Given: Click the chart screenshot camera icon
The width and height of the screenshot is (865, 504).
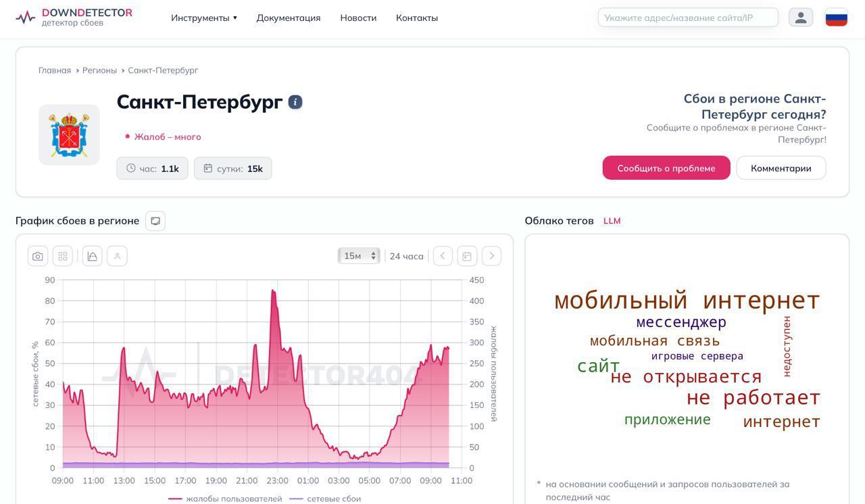Looking at the screenshot, I should 38,256.
